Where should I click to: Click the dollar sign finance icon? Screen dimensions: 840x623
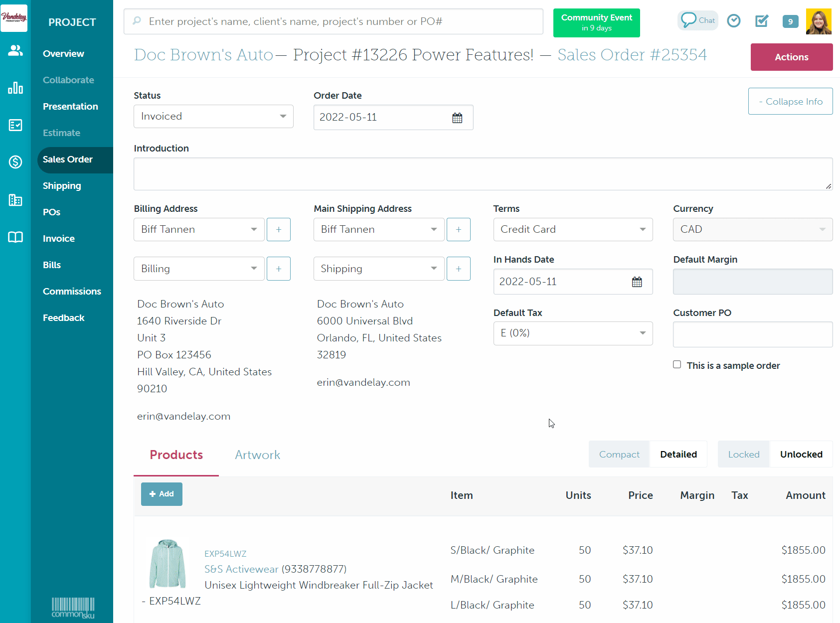tap(15, 162)
